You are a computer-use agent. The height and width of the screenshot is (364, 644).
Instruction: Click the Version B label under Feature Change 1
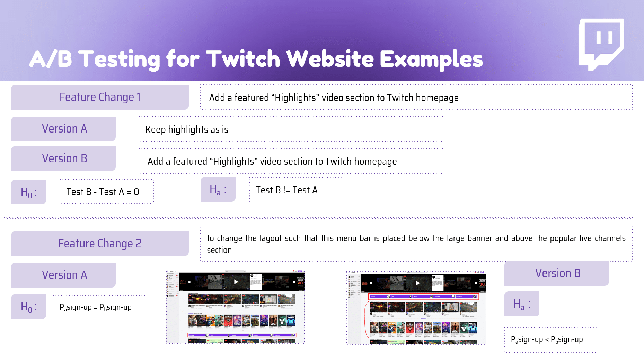64,158
